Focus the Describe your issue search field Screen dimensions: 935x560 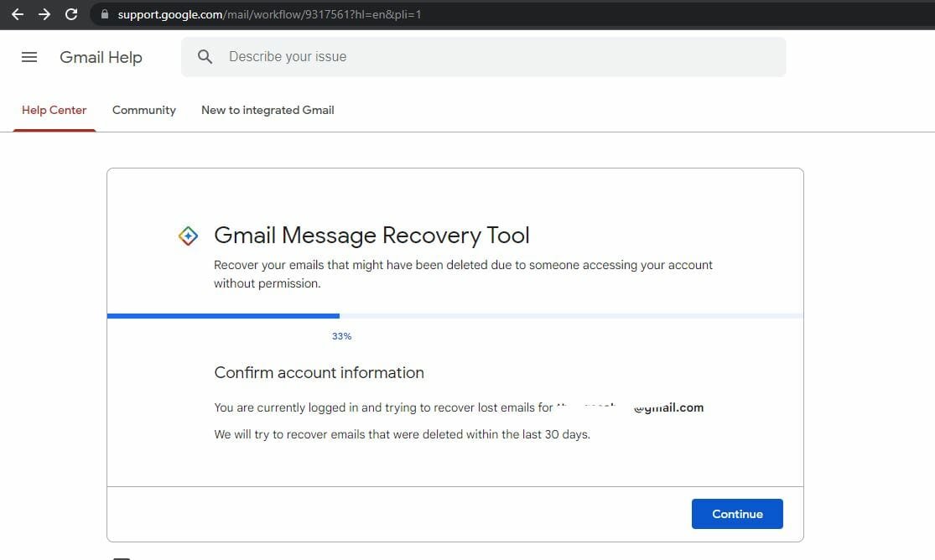[484, 57]
